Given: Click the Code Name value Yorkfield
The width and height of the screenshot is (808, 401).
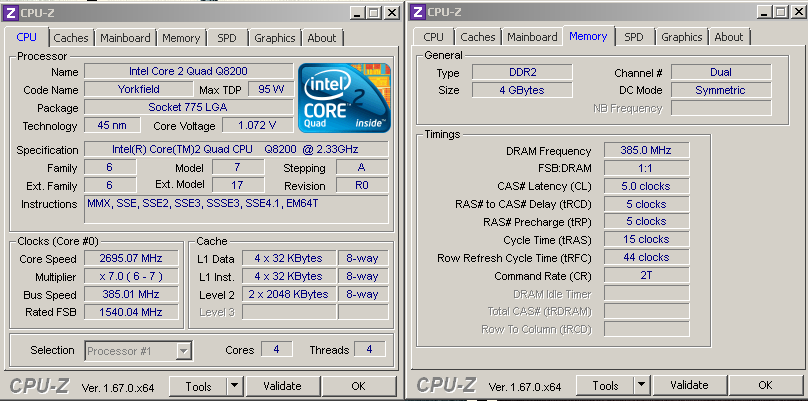Looking at the screenshot, I should coord(139,89).
